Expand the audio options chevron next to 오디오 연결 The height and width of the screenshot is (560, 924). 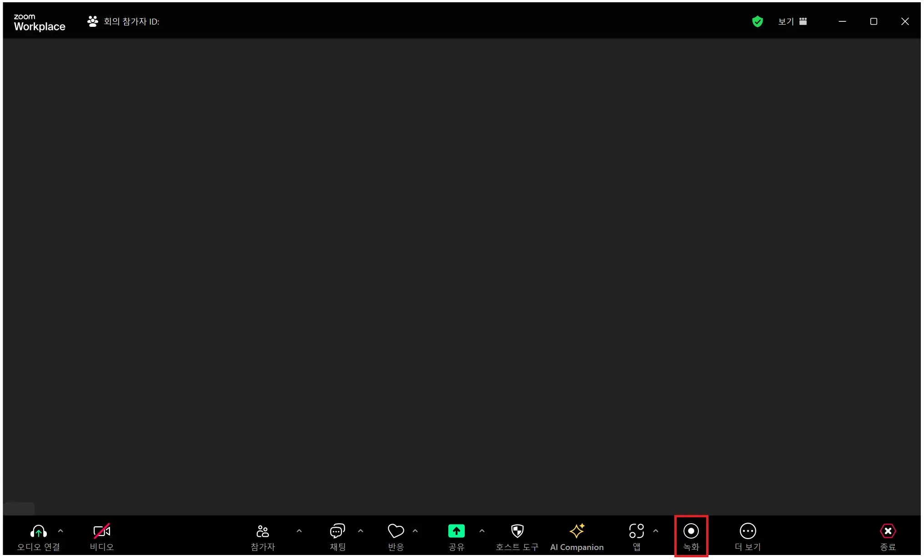(60, 531)
